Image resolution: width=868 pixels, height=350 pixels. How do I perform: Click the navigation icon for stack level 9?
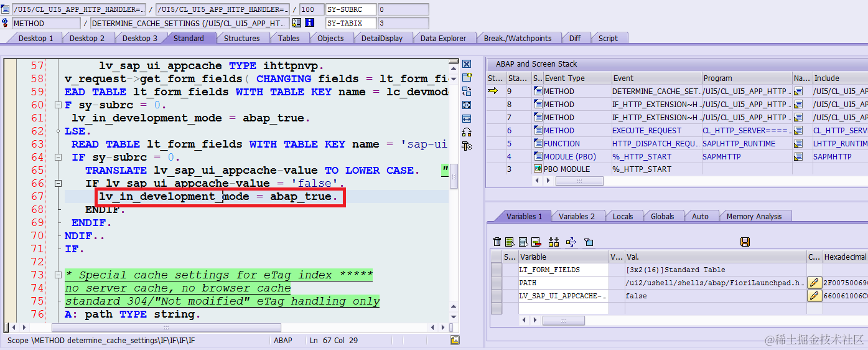(x=798, y=91)
